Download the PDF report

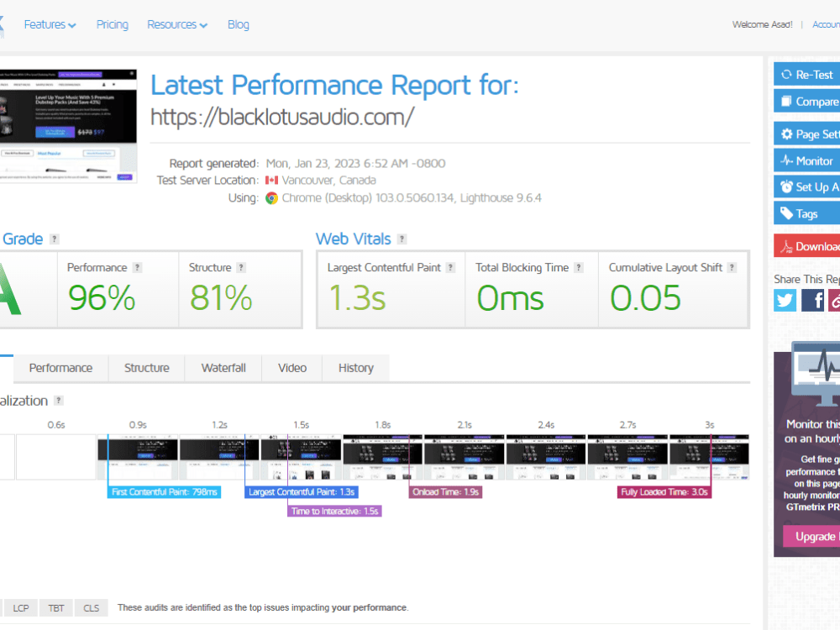click(x=806, y=246)
